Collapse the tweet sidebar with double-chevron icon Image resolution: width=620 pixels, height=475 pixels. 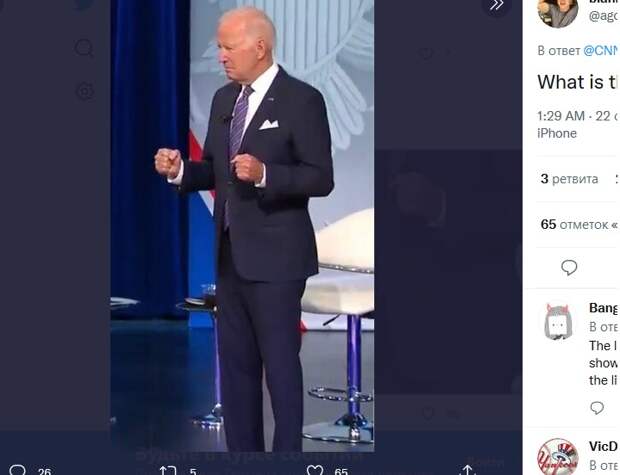pos(496,5)
